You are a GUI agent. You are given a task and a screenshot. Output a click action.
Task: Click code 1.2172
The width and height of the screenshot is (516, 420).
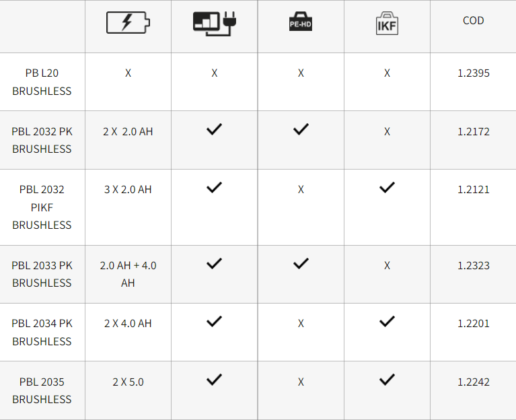click(473, 132)
